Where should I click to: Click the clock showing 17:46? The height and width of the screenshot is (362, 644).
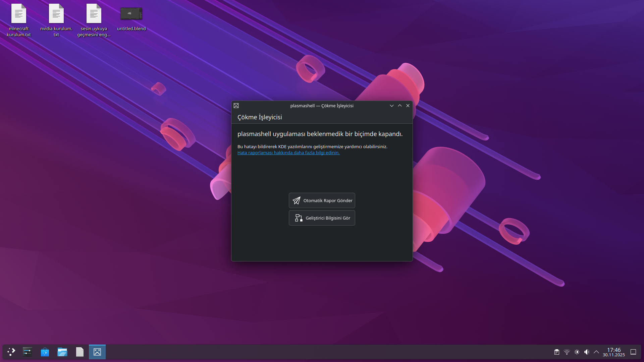click(x=614, y=352)
